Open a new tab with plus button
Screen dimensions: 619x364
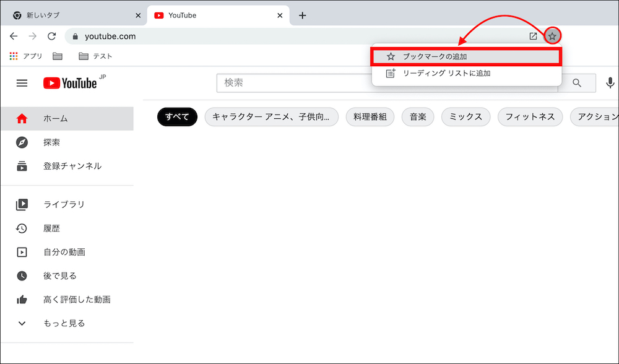click(303, 15)
